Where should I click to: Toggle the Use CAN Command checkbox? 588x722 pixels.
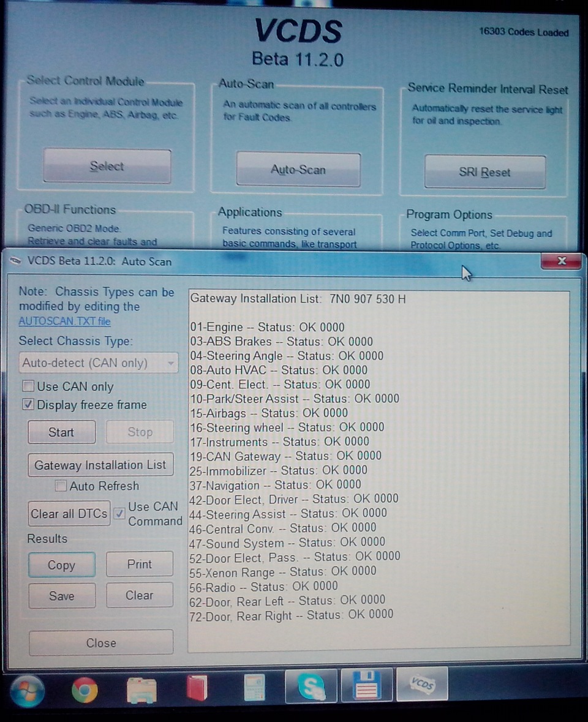click(119, 513)
